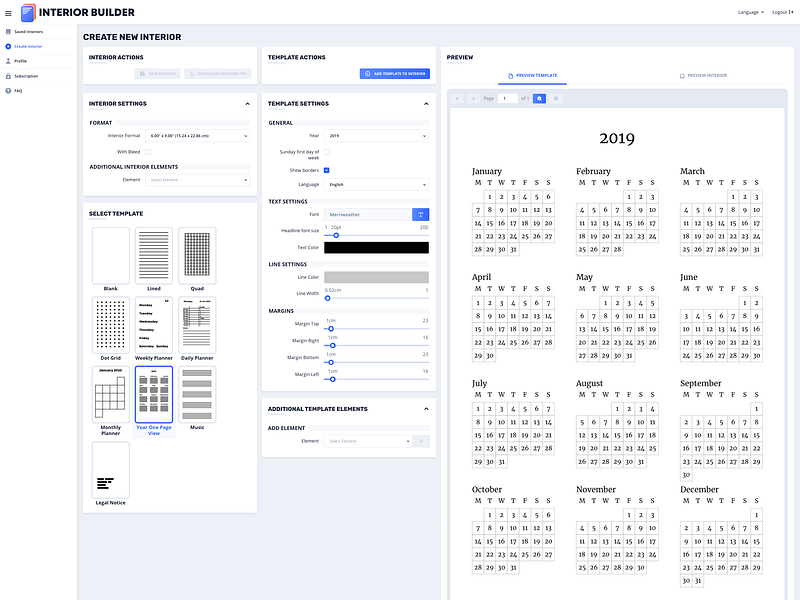The height and width of the screenshot is (600, 800).
Task: Select the Lined template thumbnail
Action: (x=154, y=256)
